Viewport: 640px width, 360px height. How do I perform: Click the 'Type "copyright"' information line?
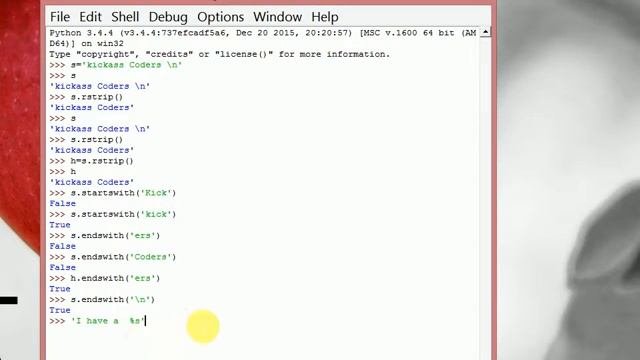[220, 54]
